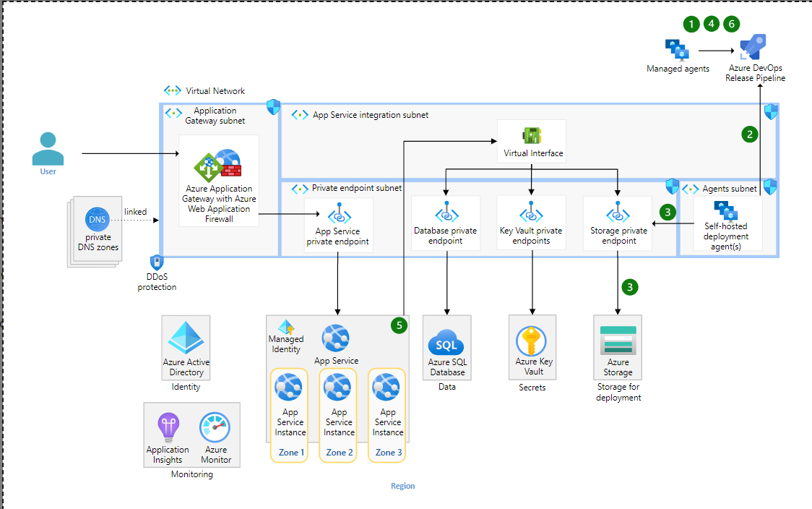Select the Zone 3 App Service Instance icon
The image size is (812, 509).
[x=386, y=388]
